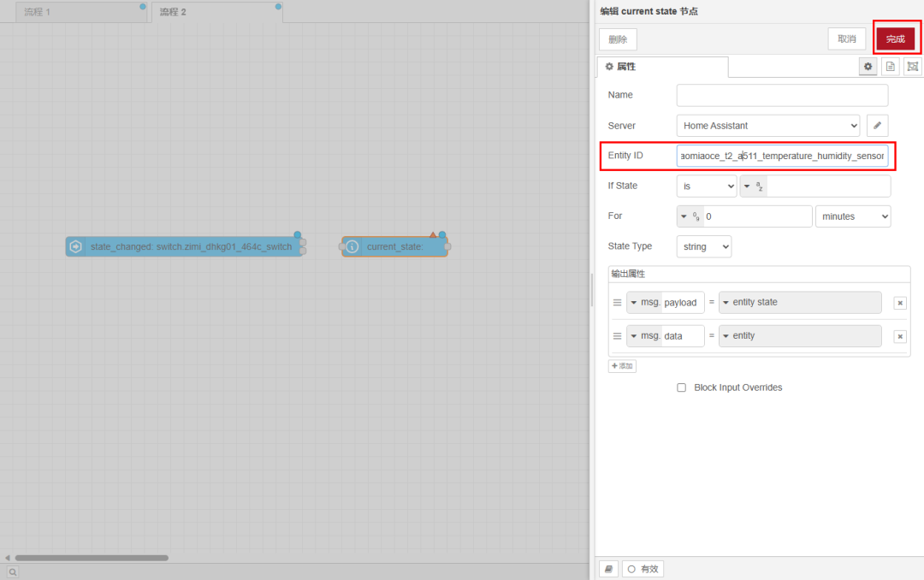
Task: Open the State Type string dropdown
Action: [x=703, y=246]
